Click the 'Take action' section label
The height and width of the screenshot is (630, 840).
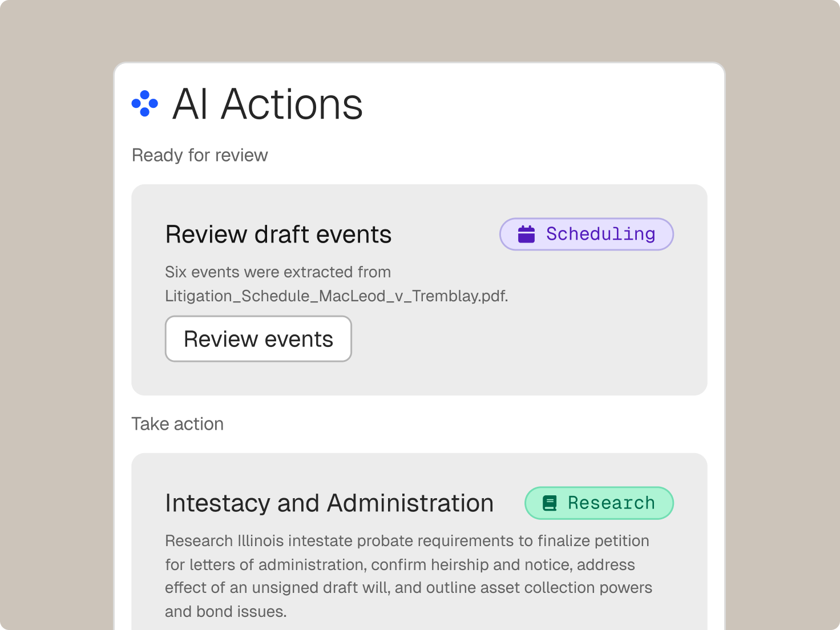[x=177, y=424]
